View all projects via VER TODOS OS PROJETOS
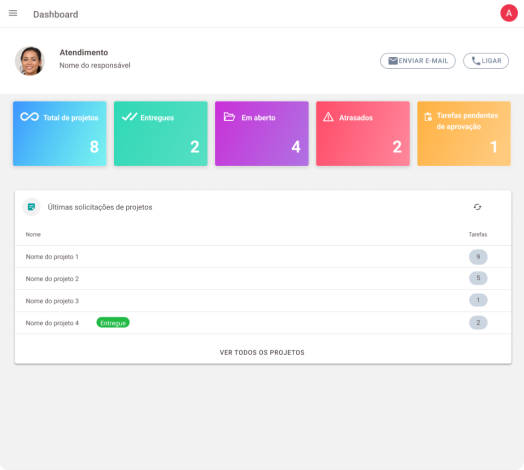The image size is (524, 470). (x=262, y=353)
